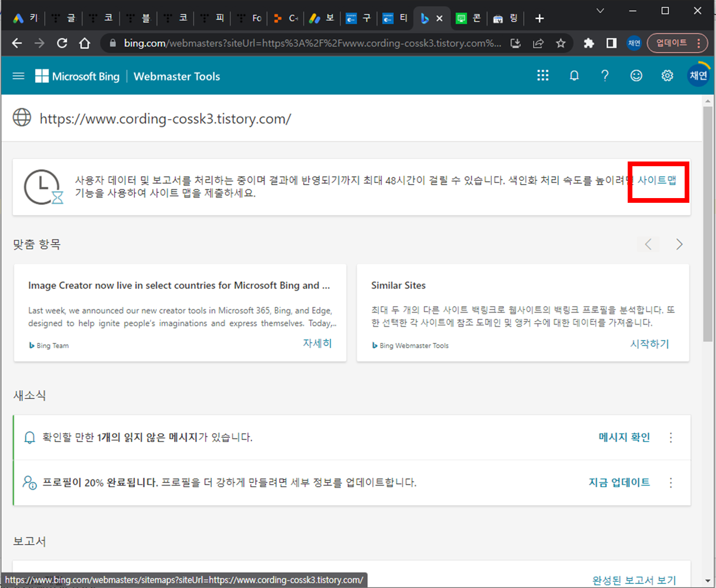Open a new browser tab

pyautogui.click(x=540, y=18)
